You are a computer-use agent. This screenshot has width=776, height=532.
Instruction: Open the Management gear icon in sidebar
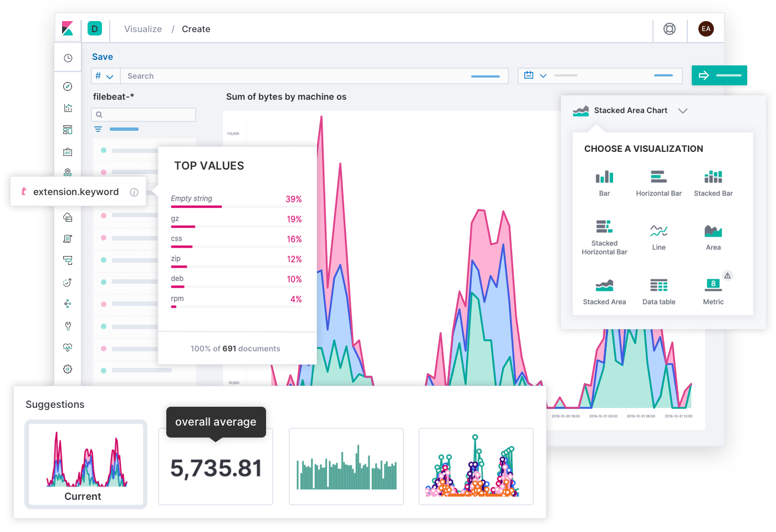pos(68,369)
